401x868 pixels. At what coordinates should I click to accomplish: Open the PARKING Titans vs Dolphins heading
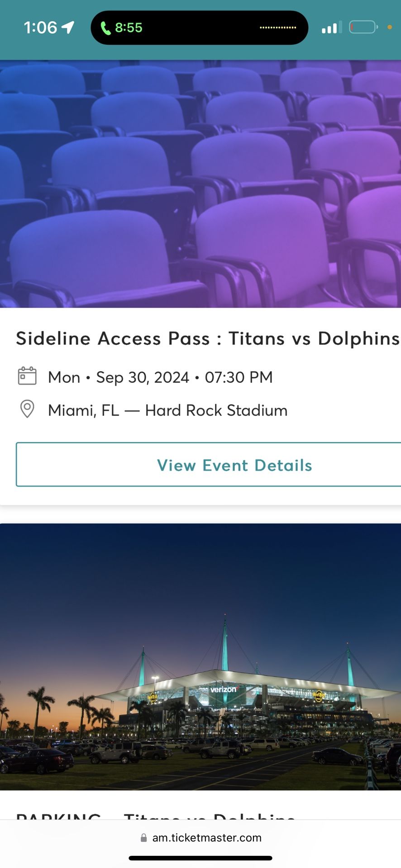pyautogui.click(x=156, y=814)
